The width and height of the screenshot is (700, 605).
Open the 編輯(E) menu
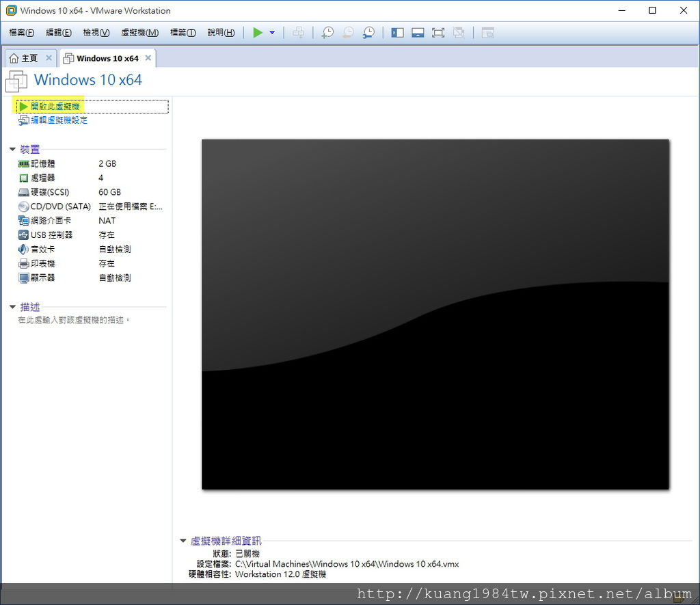[59, 33]
